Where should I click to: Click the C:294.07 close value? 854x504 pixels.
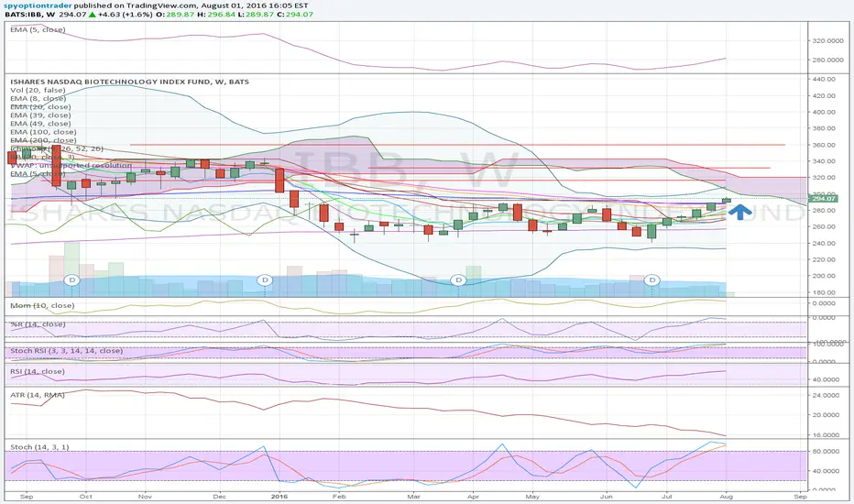(295, 14)
